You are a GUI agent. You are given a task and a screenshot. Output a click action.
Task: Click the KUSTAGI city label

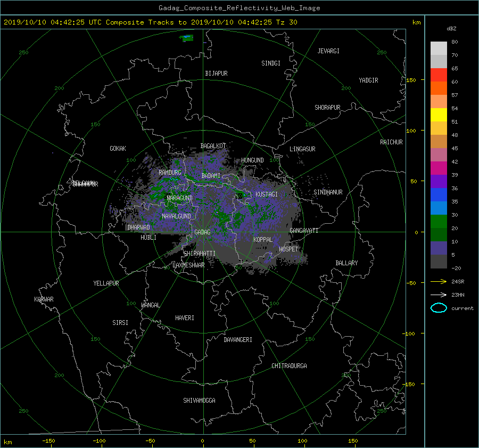coord(267,194)
